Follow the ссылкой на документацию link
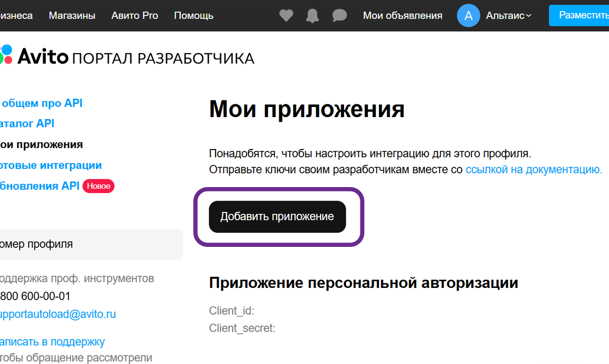609x364 pixels. [x=533, y=169]
